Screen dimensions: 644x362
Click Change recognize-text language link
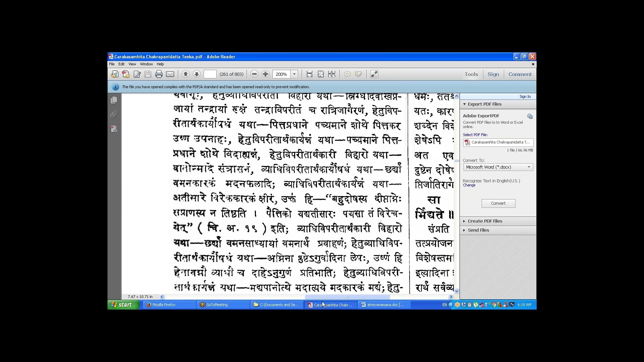tap(469, 185)
